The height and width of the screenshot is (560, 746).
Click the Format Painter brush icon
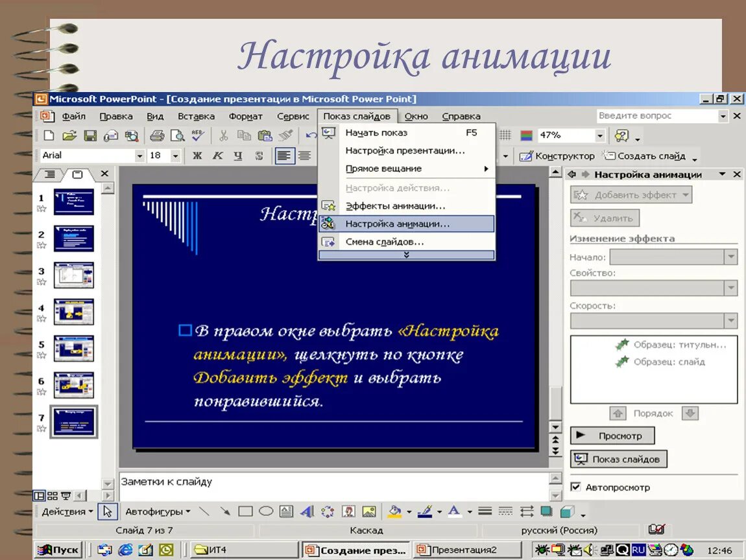coord(285,135)
